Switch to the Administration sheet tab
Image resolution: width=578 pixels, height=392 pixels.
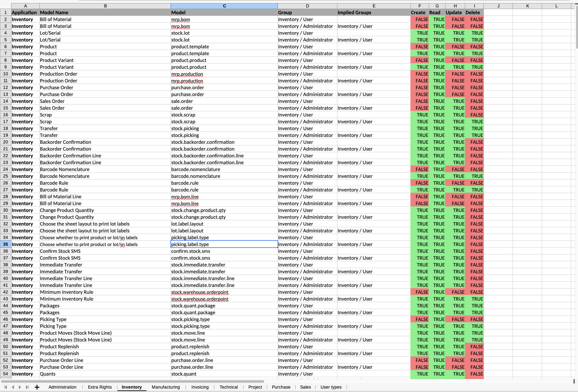click(x=62, y=387)
